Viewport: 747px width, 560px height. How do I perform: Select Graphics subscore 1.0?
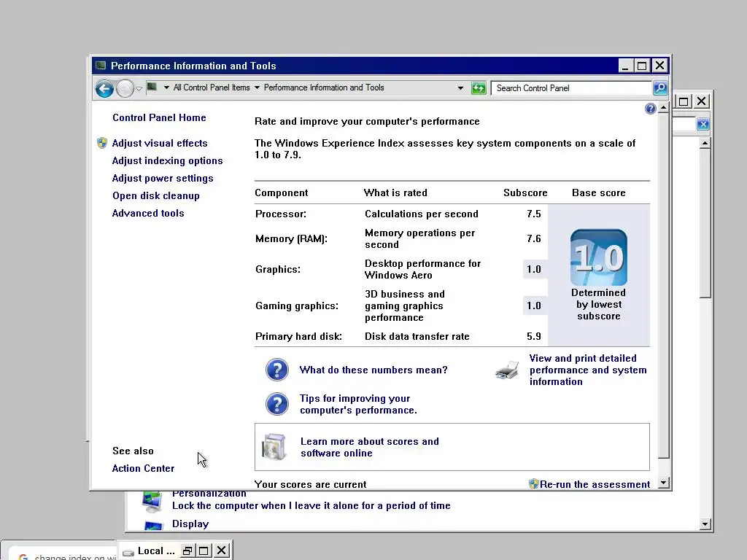533,269
